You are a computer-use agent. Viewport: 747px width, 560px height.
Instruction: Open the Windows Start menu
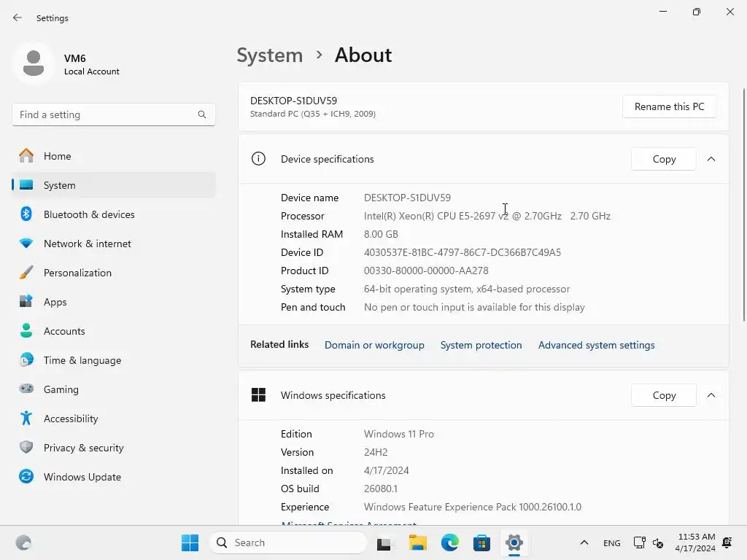point(190,542)
